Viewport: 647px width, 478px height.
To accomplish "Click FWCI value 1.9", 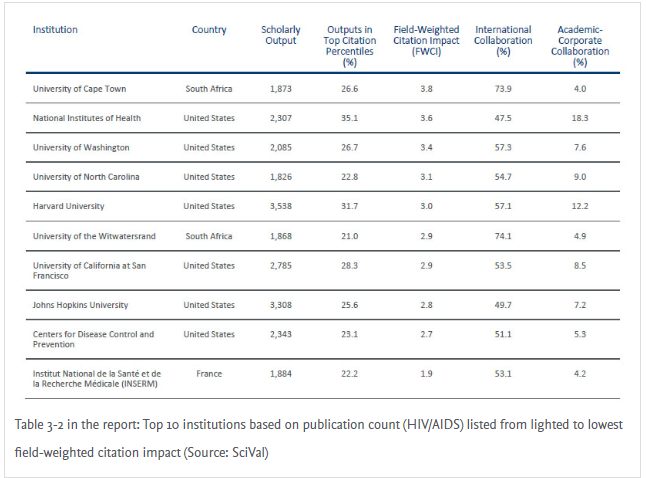I will pyautogui.click(x=426, y=374).
